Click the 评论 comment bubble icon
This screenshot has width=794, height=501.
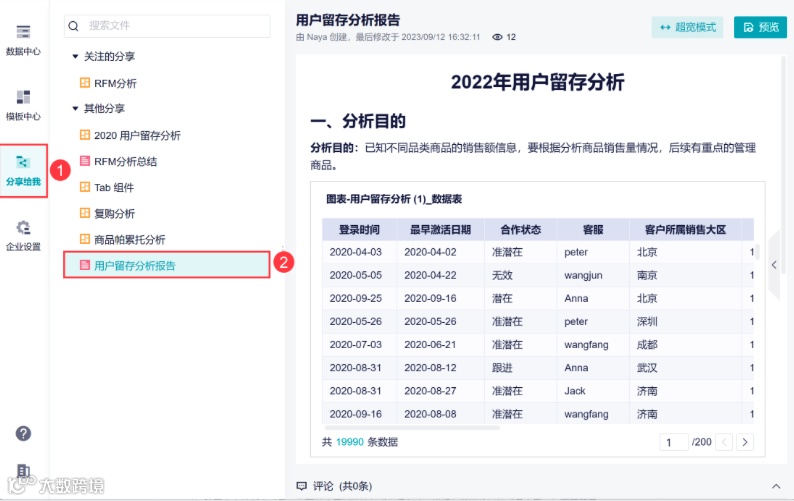(x=302, y=486)
